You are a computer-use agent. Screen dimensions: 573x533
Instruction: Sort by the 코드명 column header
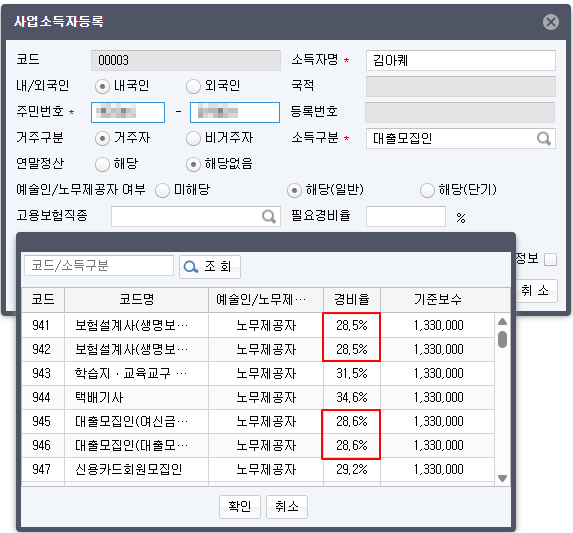(x=137, y=300)
